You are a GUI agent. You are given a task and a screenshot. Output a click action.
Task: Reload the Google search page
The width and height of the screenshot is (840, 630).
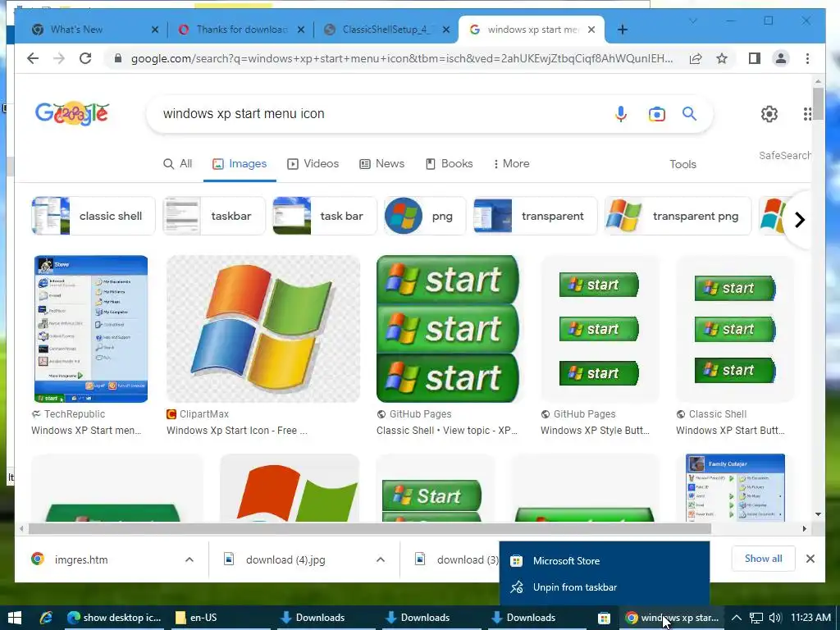click(x=85, y=58)
